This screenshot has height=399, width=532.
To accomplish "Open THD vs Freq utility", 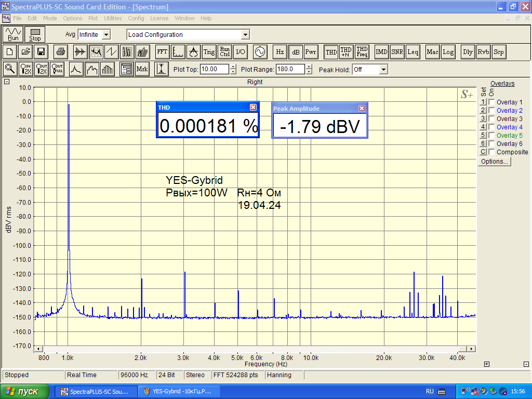I will 362,52.
